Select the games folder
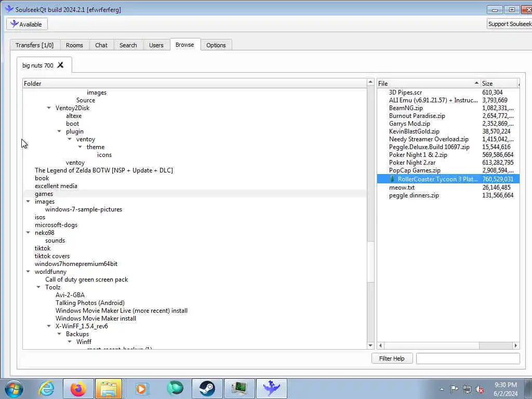 pos(44,194)
